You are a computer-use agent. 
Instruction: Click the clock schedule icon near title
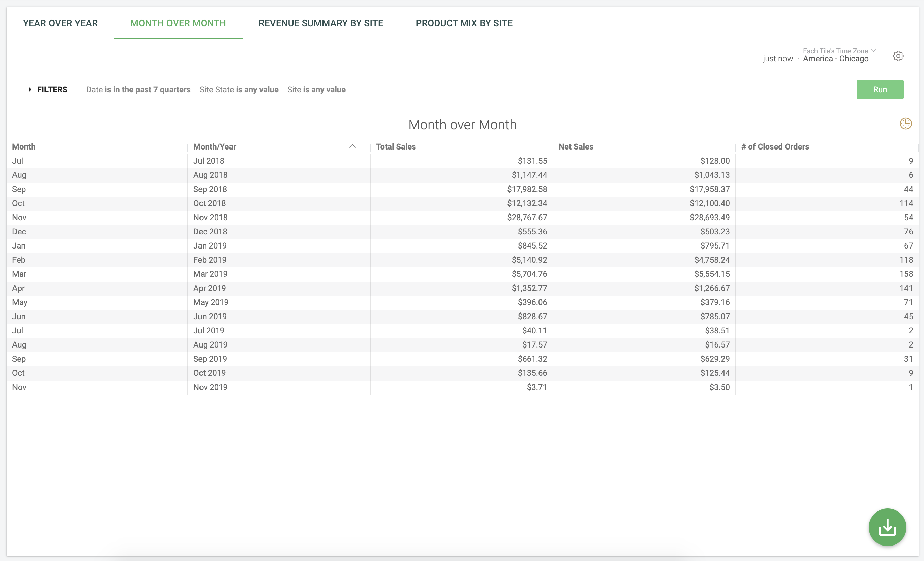click(905, 123)
